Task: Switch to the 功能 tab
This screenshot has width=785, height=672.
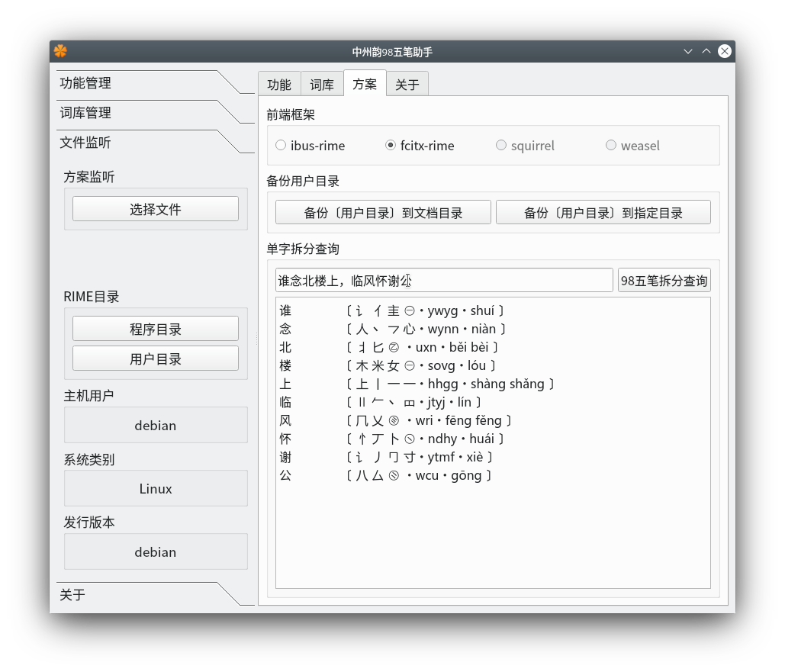Action: 279,84
